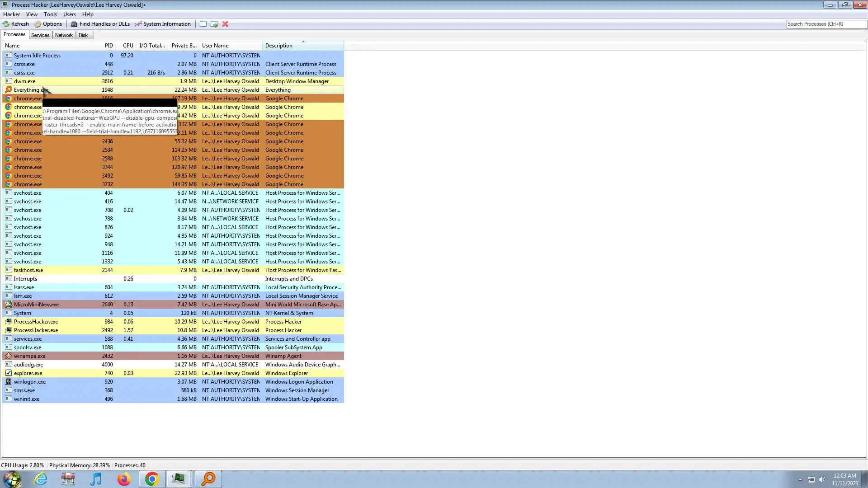Image resolution: width=868 pixels, height=488 pixels.
Task: Sort by the CPU column header
Action: 128,46
